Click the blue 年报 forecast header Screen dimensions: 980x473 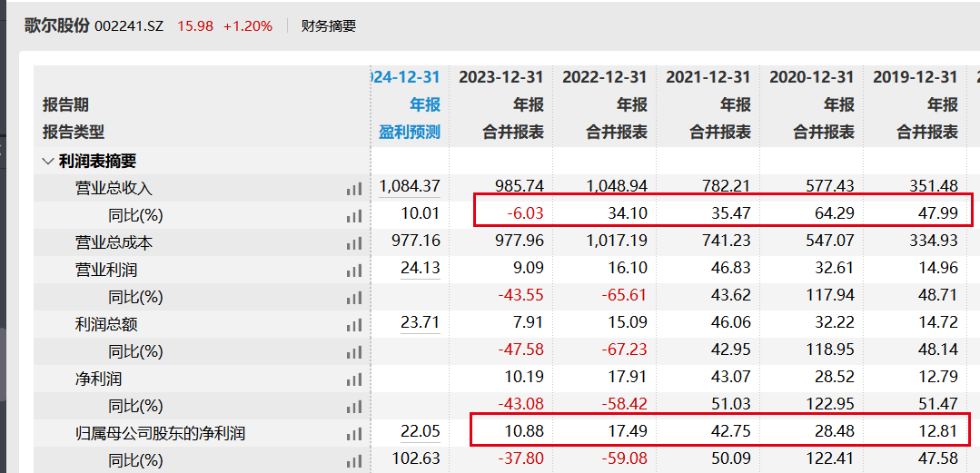pos(425,105)
